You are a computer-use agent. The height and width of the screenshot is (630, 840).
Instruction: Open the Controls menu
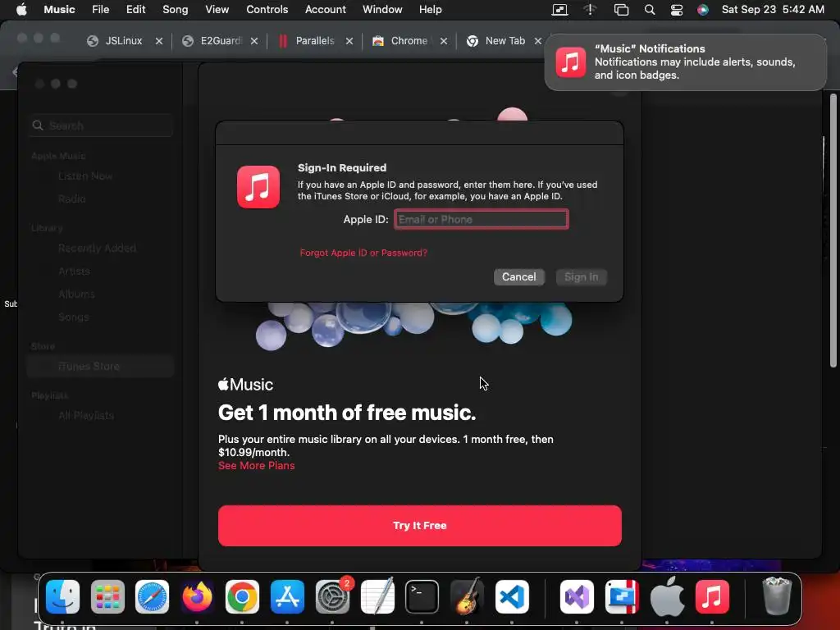coord(267,9)
